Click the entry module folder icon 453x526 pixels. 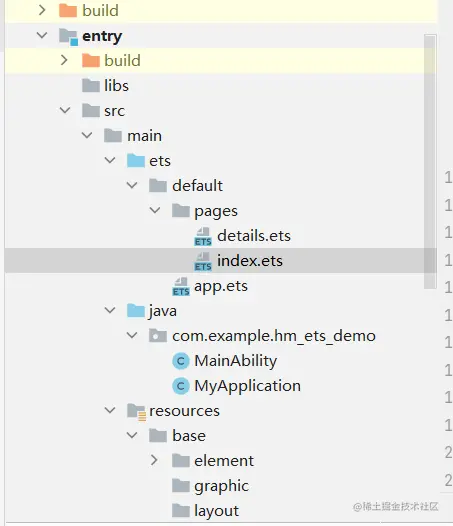(x=68, y=36)
